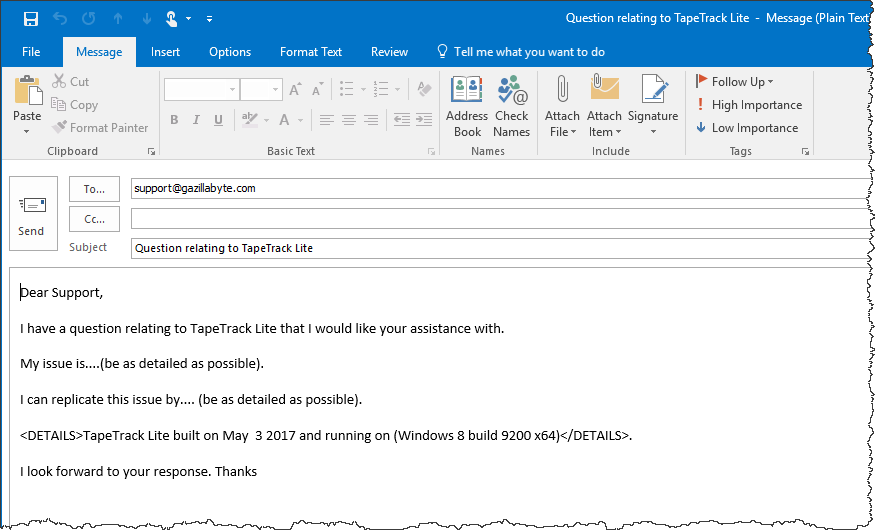Toggle Underline formatting
The width and height of the screenshot is (875, 530).
coord(218,120)
